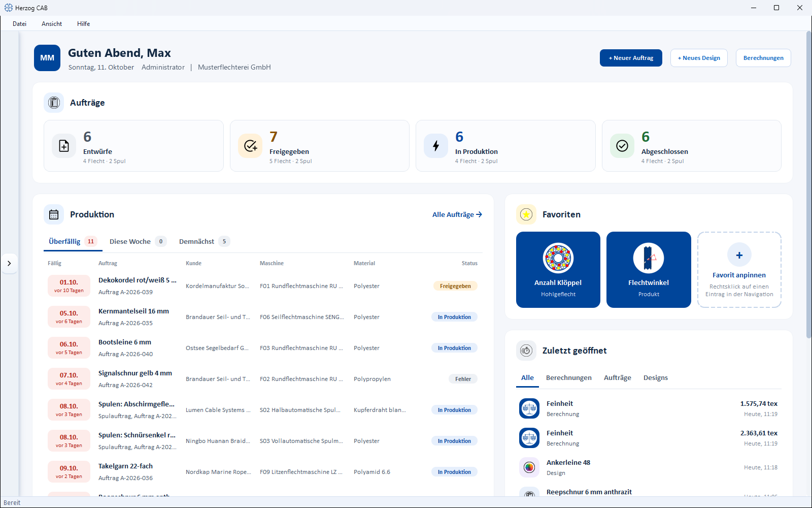Click the MM user avatar
The width and height of the screenshot is (812, 508).
(x=47, y=58)
